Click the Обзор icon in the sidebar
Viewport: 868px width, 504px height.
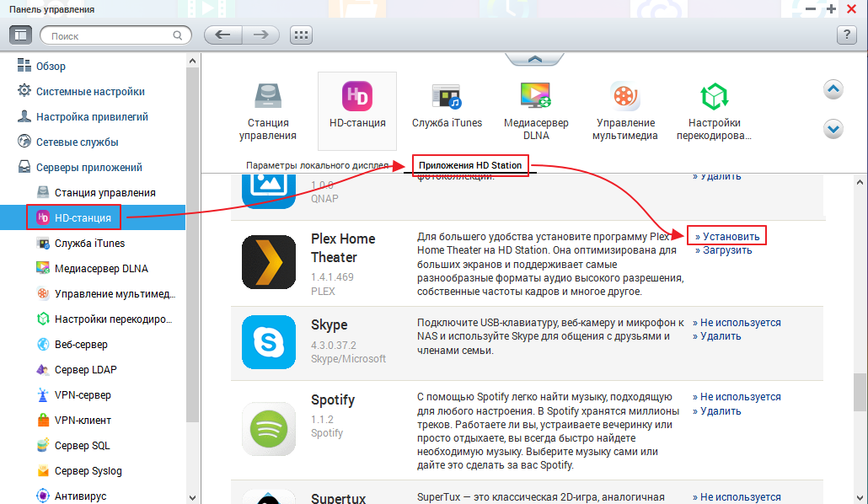(24, 66)
